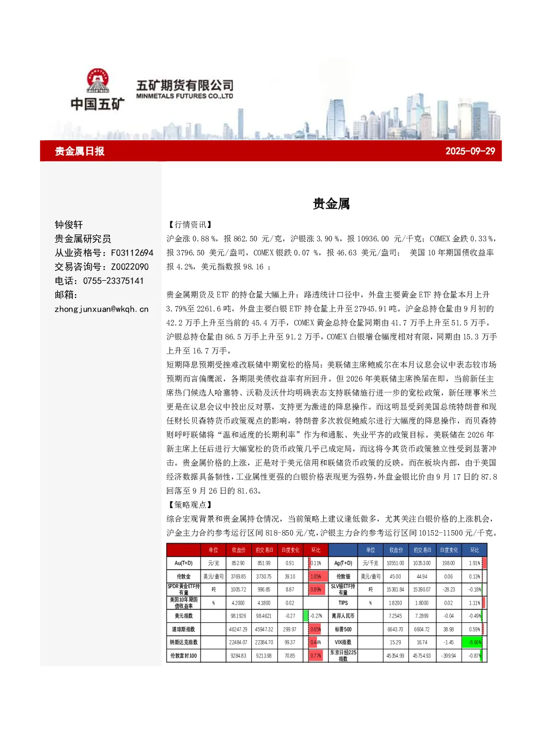
Task: Click the Au(T+D) closing price 852.90
Action: click(238, 563)
